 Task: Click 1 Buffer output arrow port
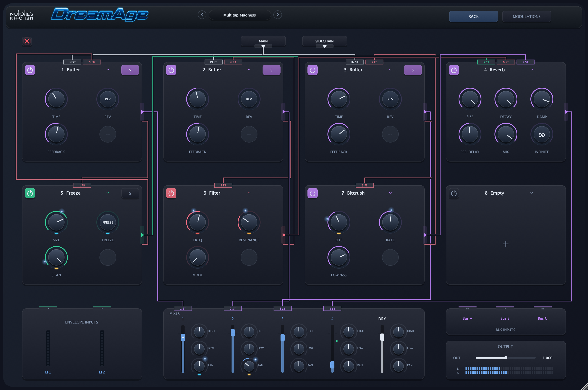pyautogui.click(x=142, y=112)
